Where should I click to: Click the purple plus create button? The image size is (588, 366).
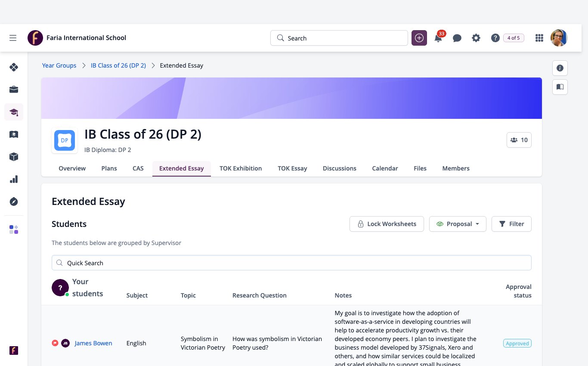[x=419, y=38]
